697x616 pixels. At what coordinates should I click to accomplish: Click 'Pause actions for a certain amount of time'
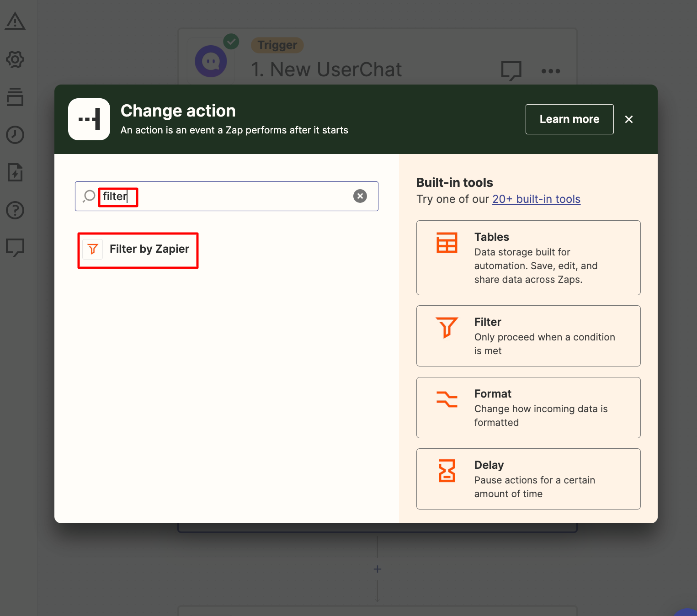tap(535, 487)
